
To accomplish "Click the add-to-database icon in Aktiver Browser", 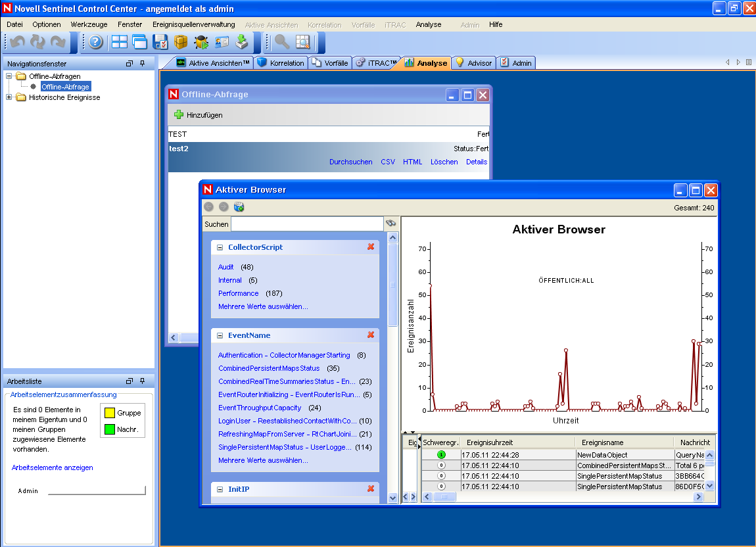I will coord(239,207).
